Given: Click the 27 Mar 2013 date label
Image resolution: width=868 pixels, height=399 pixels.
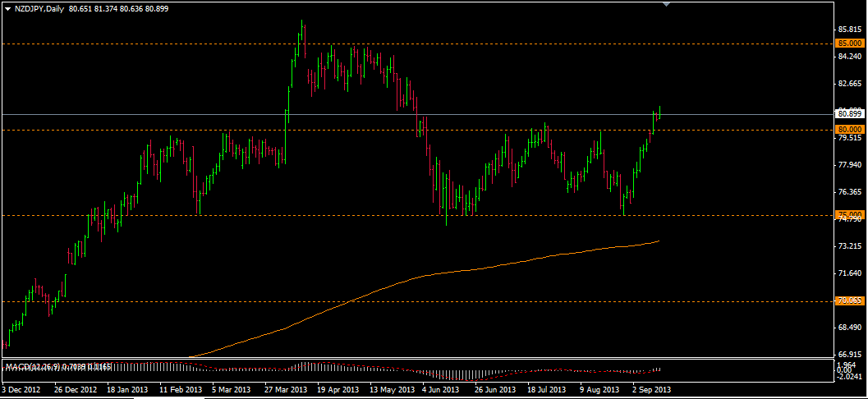Looking at the screenshot, I should [x=285, y=390].
